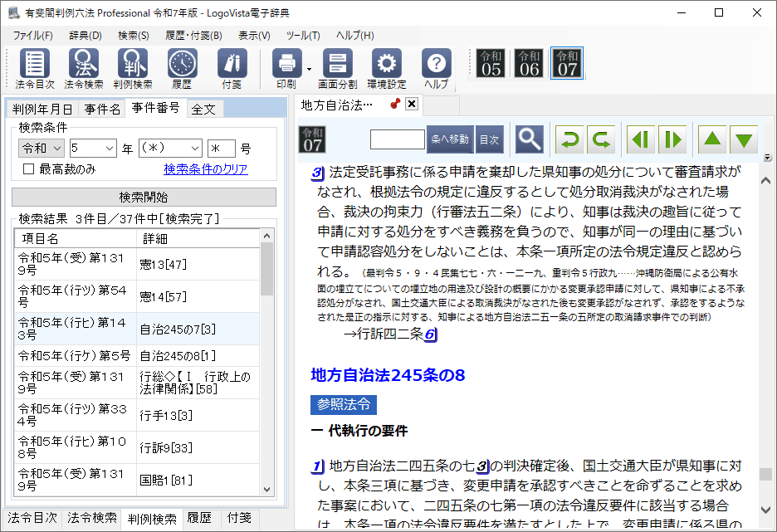
Task: Open the 令和 era dropdown
Action: (42, 148)
